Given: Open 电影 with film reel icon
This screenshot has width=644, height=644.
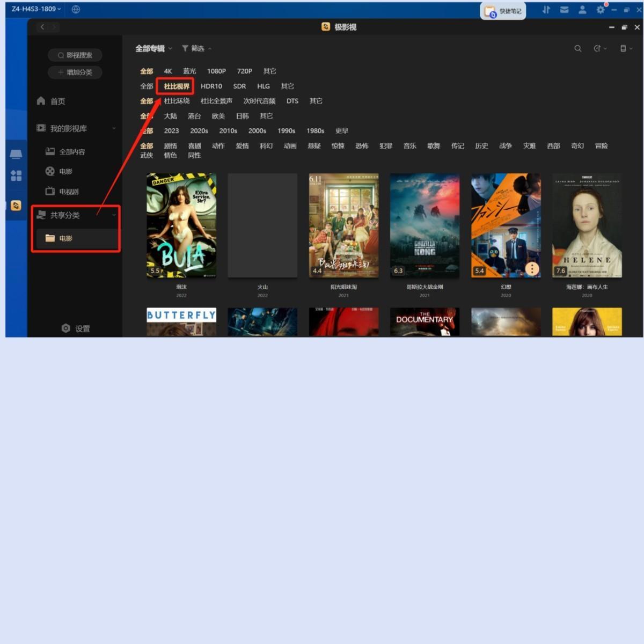Looking at the screenshot, I should click(59, 172).
